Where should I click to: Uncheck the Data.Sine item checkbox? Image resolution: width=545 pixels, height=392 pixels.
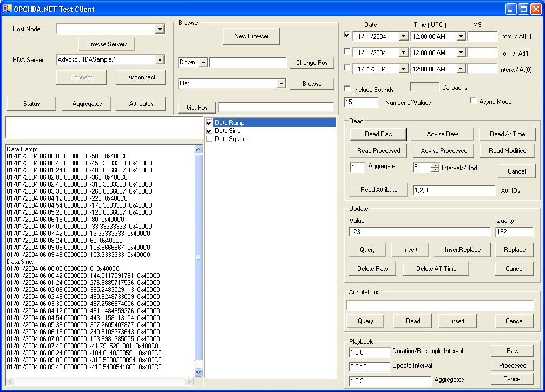point(209,131)
